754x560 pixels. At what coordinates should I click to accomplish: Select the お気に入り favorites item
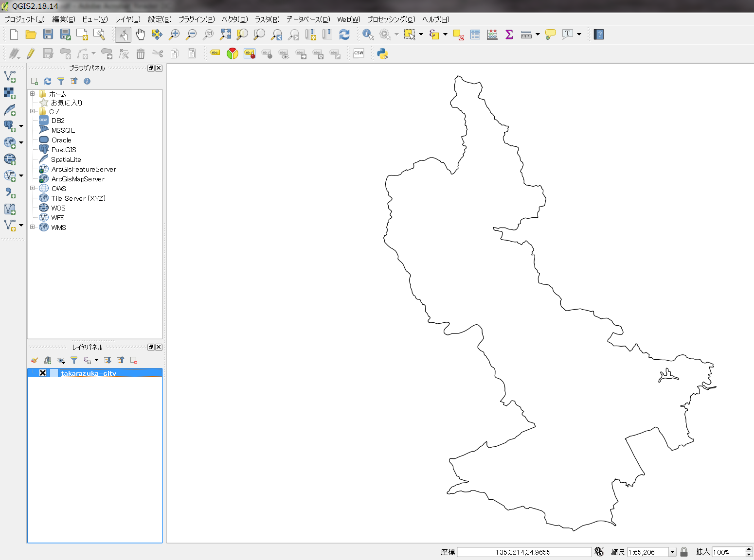tap(67, 103)
